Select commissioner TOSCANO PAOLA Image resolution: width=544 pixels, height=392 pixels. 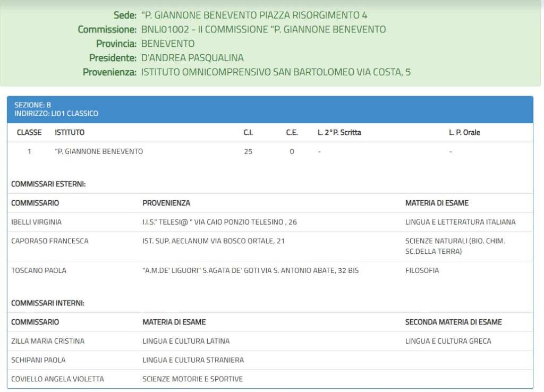coord(38,270)
